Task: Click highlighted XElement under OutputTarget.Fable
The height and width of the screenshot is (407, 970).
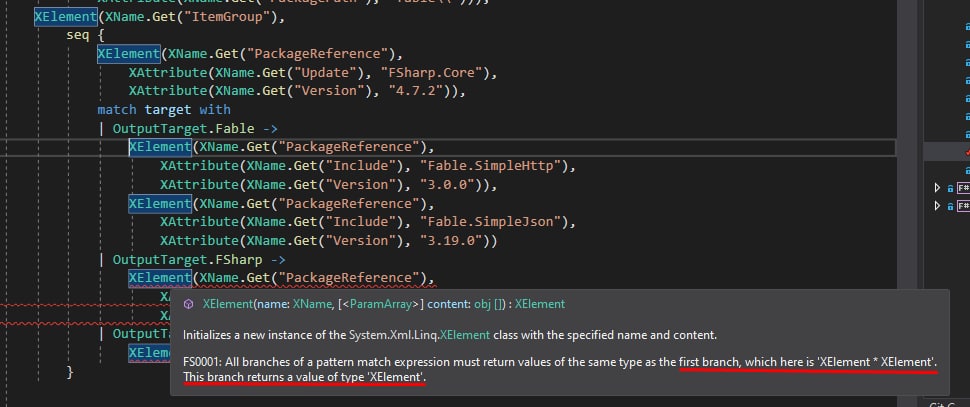Action: click(160, 147)
